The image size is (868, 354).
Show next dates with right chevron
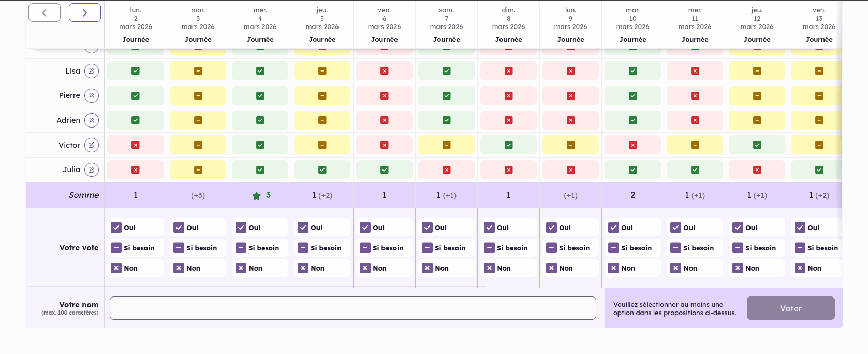pyautogui.click(x=85, y=12)
